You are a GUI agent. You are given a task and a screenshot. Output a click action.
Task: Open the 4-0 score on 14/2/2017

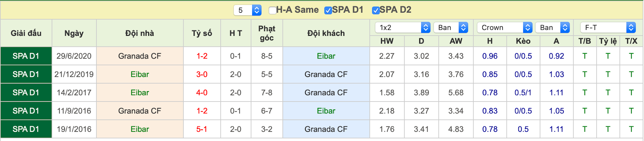[x=202, y=93]
